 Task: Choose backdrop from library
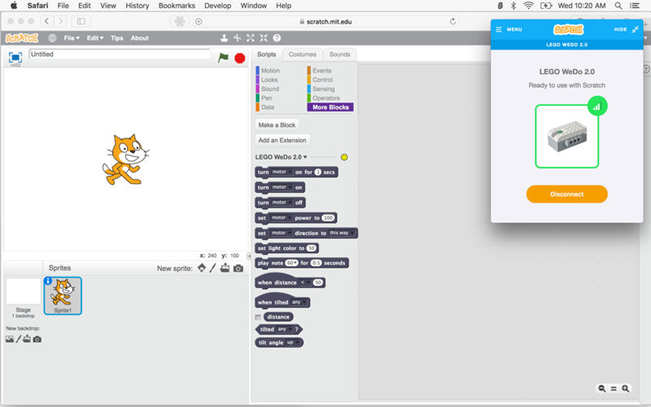[x=10, y=339]
